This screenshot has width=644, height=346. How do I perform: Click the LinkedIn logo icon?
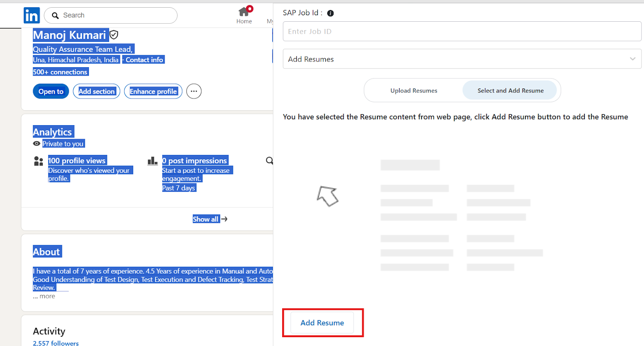tap(31, 16)
